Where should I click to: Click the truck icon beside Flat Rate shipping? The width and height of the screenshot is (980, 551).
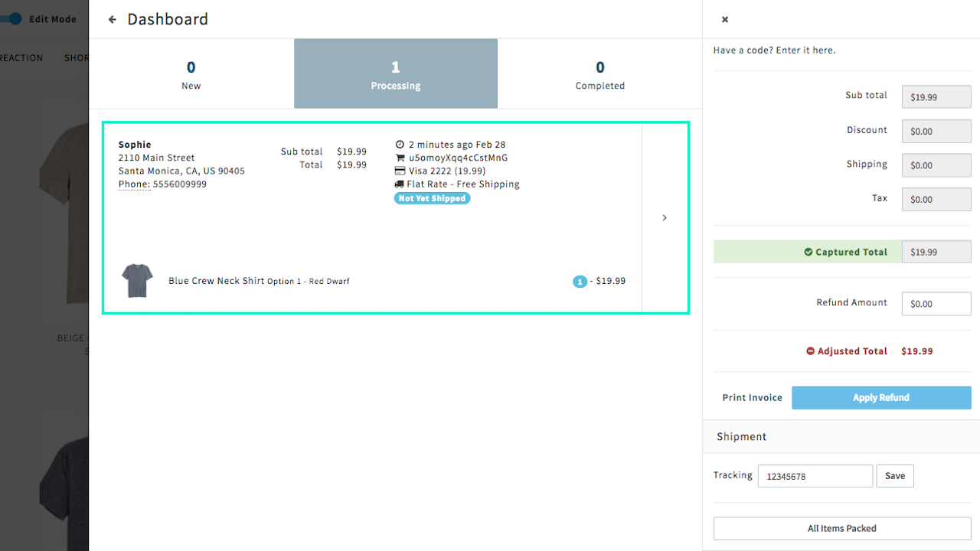400,184
